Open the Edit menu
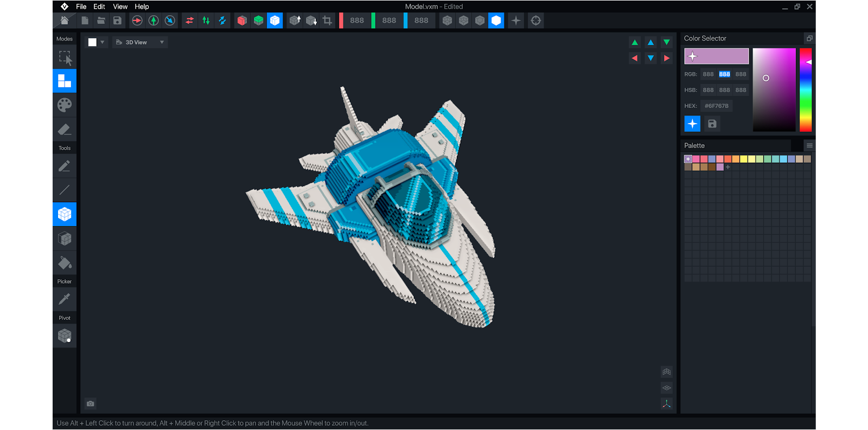Viewport: 868px width, 430px height. 99,7
